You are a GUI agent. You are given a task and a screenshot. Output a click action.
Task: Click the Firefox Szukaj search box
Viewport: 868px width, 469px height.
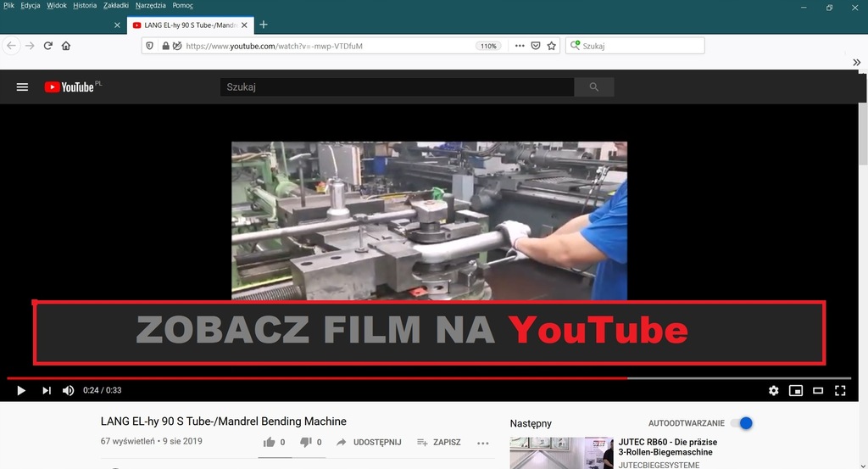[635, 46]
